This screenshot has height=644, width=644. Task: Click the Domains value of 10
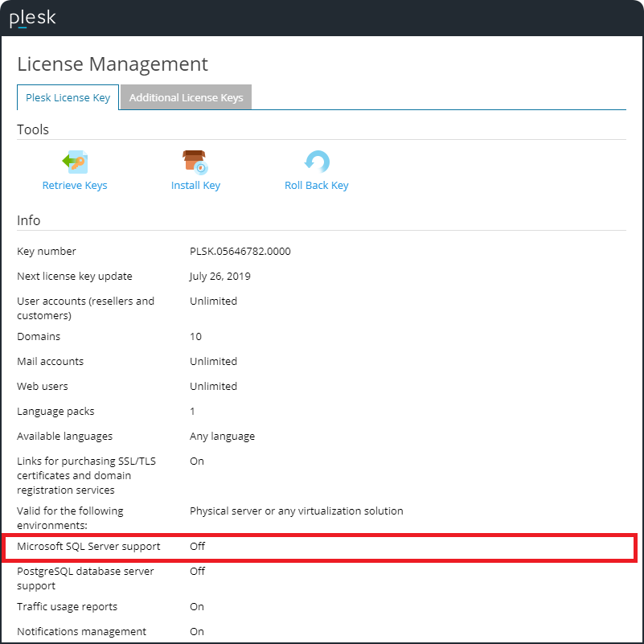point(196,337)
